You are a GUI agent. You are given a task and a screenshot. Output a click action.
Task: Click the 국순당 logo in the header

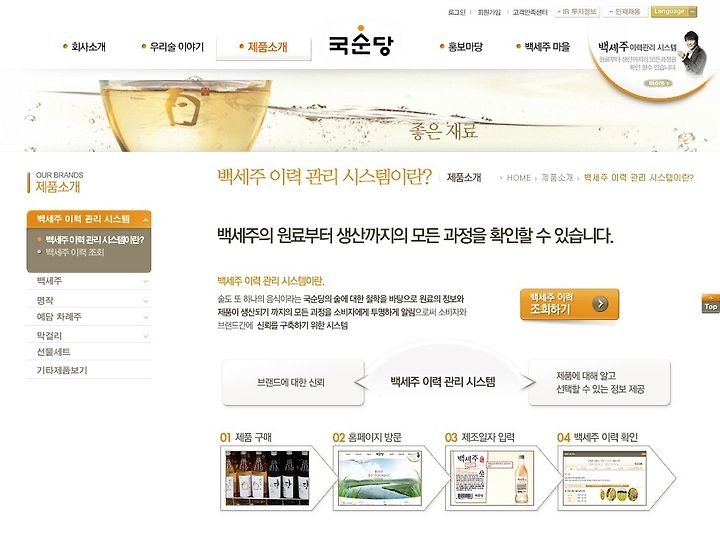[361, 42]
